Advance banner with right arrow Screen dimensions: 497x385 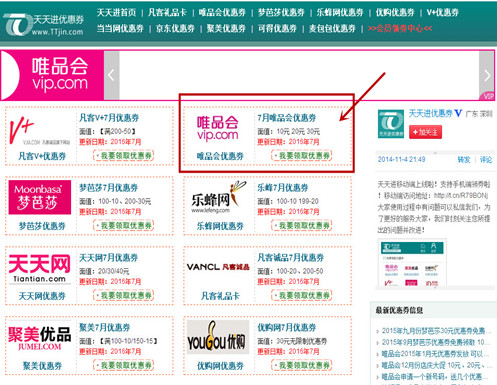(x=487, y=75)
